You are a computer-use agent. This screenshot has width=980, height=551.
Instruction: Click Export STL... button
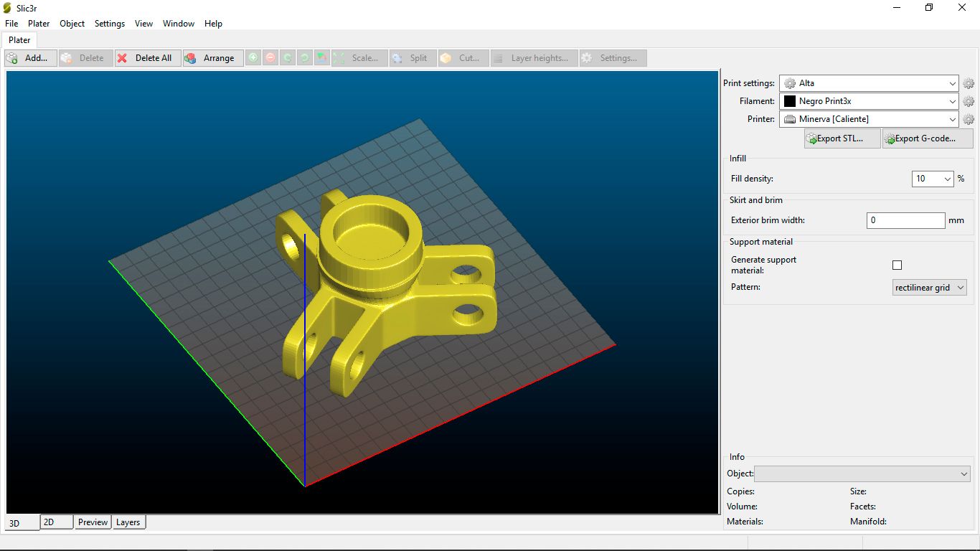pyautogui.click(x=842, y=138)
